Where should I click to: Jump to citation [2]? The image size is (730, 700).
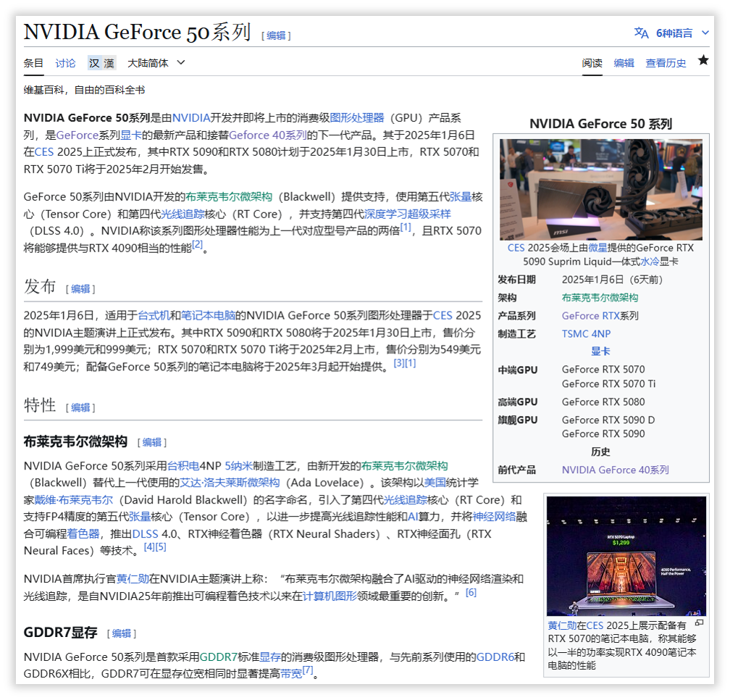click(198, 244)
